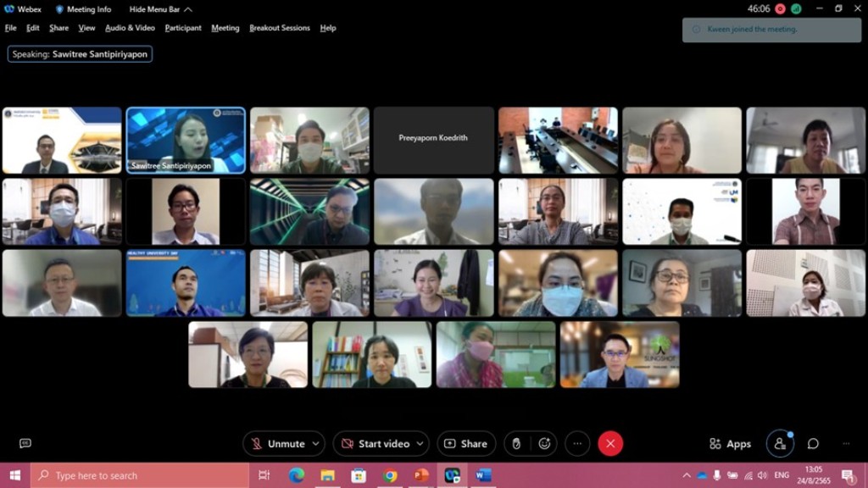Click the Share button
This screenshot has width=868, height=488.
click(466, 443)
